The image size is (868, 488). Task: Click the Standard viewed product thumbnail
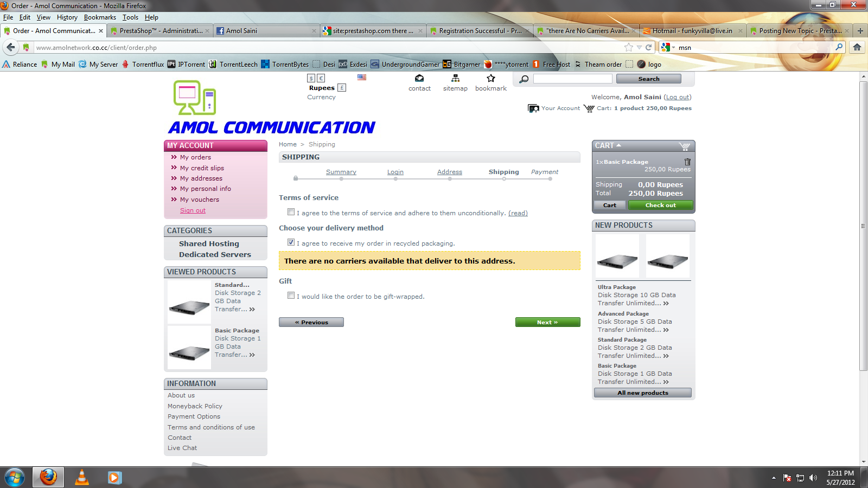pyautogui.click(x=189, y=302)
